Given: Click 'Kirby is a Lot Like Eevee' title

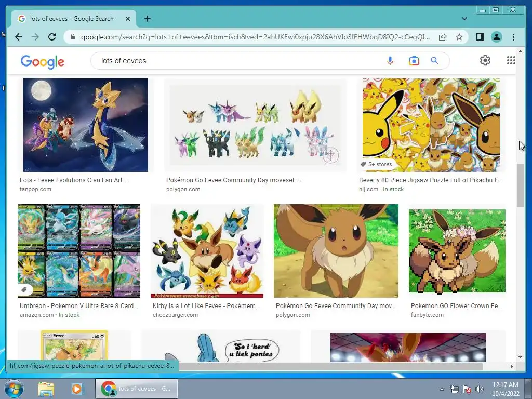Looking at the screenshot, I should [x=206, y=305].
